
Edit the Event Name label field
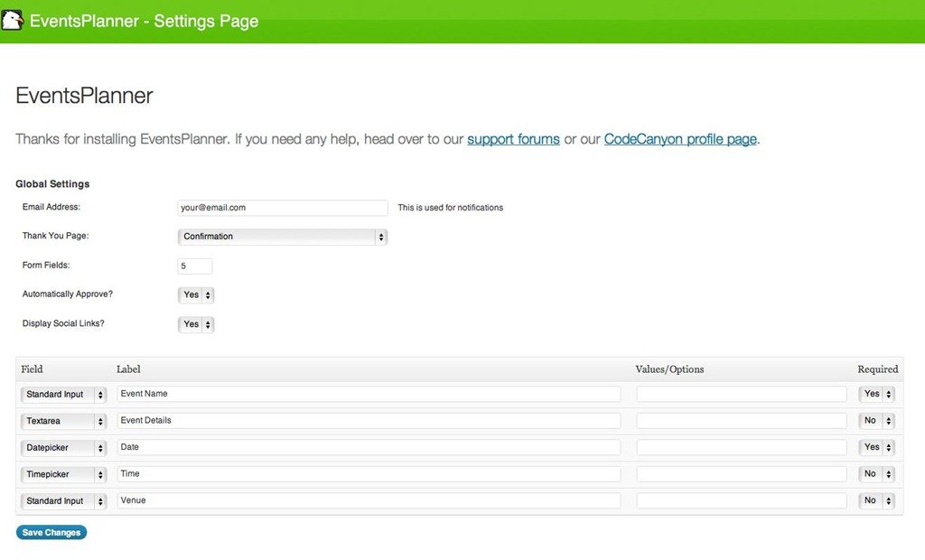(x=369, y=394)
